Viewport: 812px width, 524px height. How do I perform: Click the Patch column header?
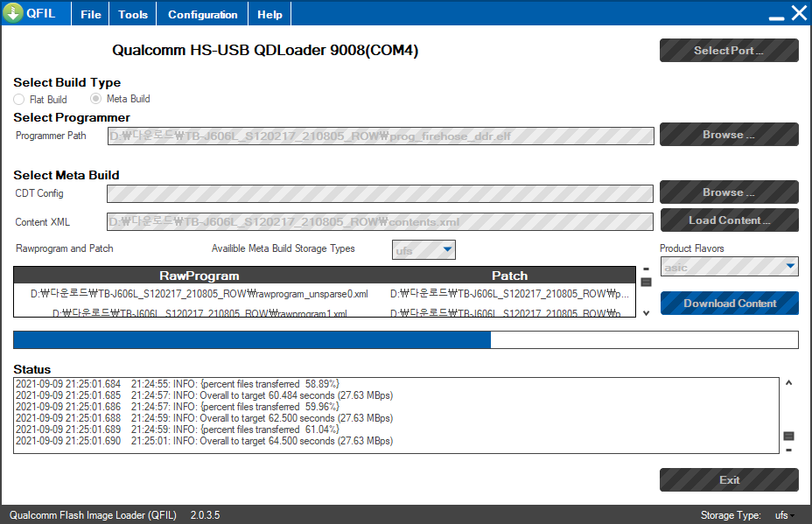tap(509, 276)
